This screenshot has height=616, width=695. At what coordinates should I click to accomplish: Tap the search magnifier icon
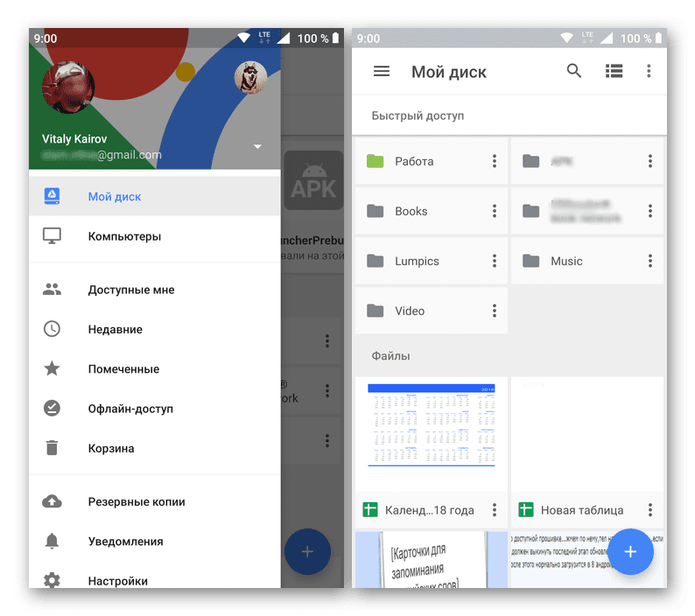pos(574,71)
